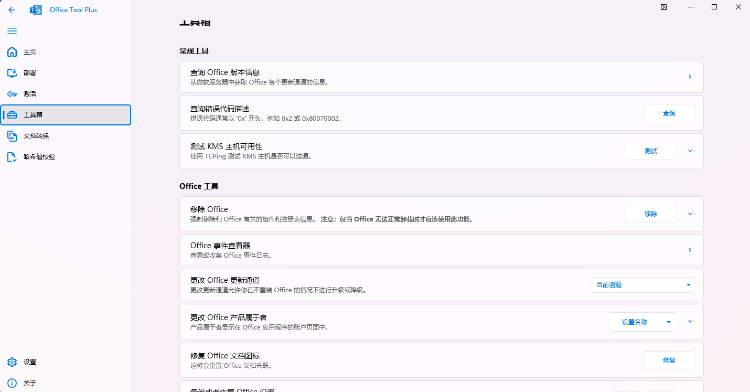Click the 设置名称 button
Viewport: 750px width, 392px height.
[x=635, y=322]
